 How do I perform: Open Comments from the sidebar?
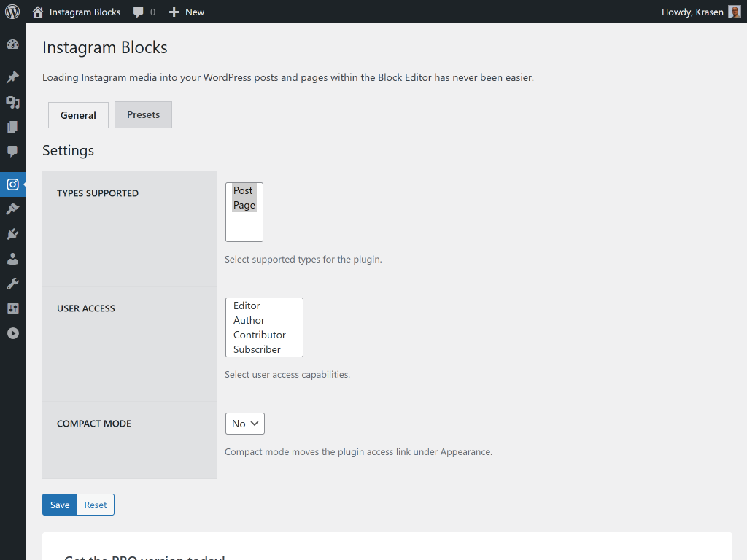point(12,152)
